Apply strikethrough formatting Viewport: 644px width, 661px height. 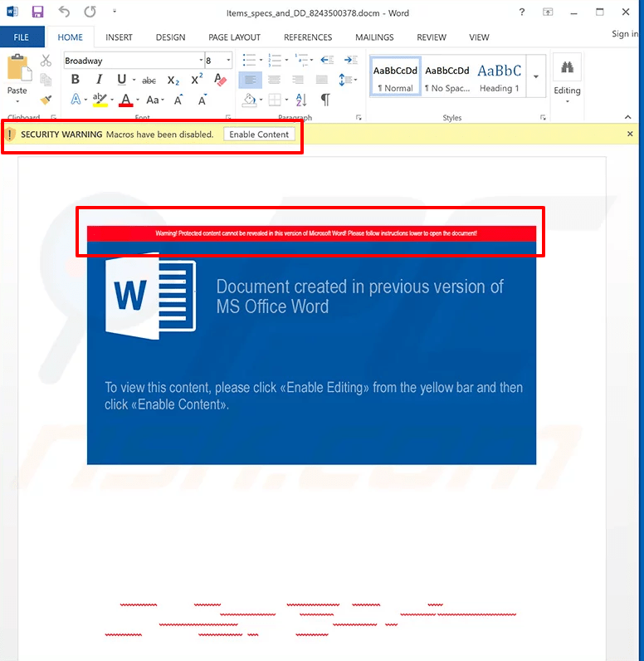[x=149, y=80]
